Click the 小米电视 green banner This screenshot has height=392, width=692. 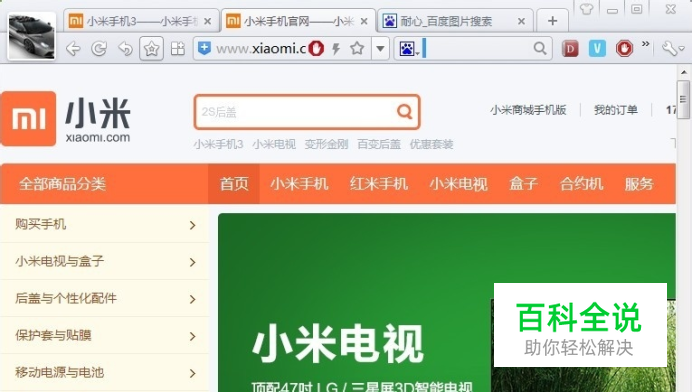447,302
